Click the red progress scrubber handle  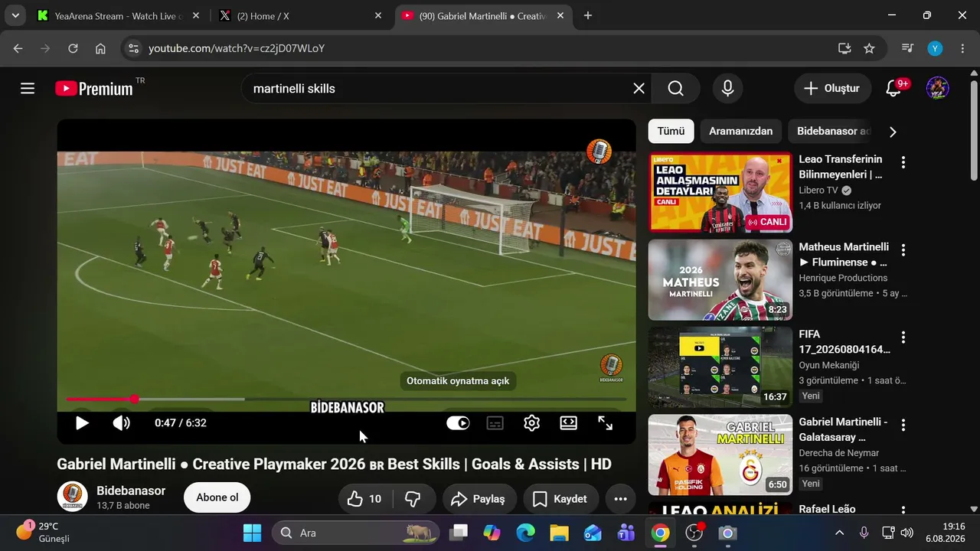click(x=135, y=399)
